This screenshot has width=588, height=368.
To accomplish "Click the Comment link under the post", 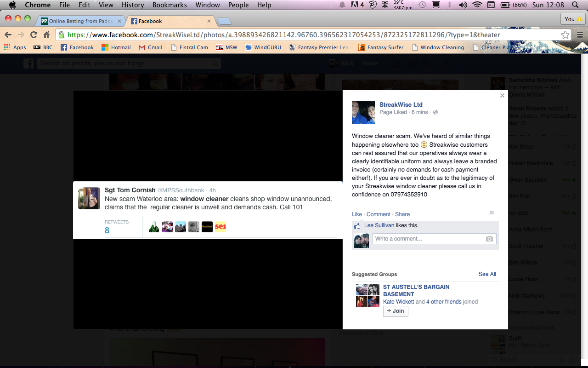I will pos(379,214).
